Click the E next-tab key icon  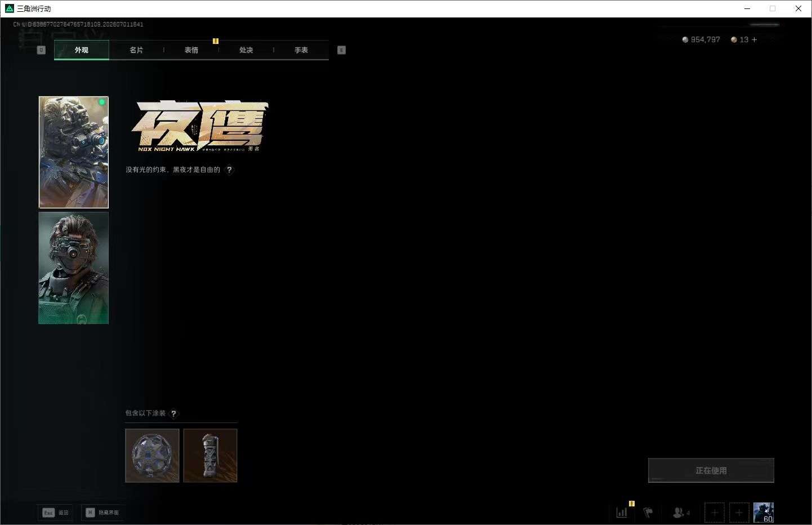(341, 50)
